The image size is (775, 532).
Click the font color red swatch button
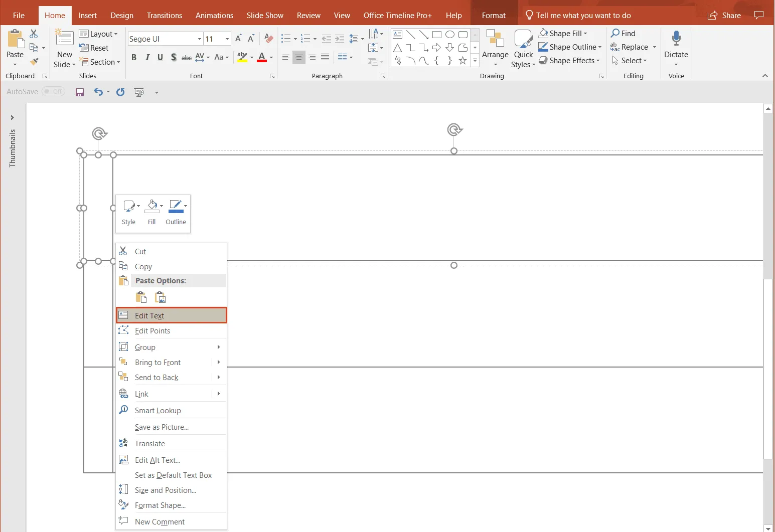point(262,58)
